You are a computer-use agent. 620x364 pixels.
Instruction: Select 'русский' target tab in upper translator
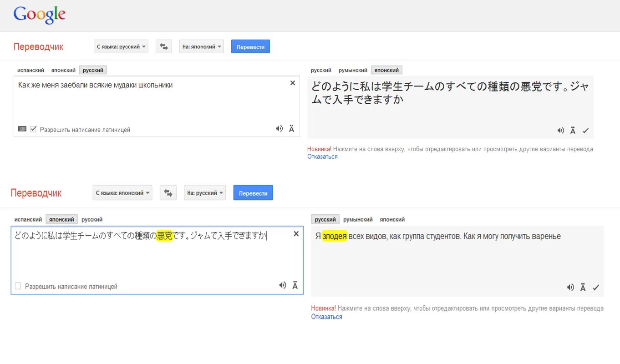pyautogui.click(x=321, y=71)
